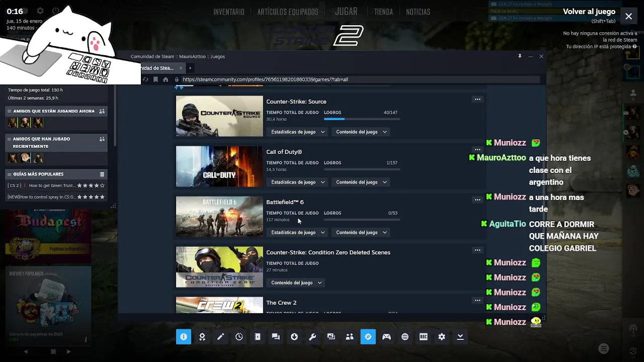Pin the overlay browser window
The height and width of the screenshot is (362, 644).
pos(520,56)
